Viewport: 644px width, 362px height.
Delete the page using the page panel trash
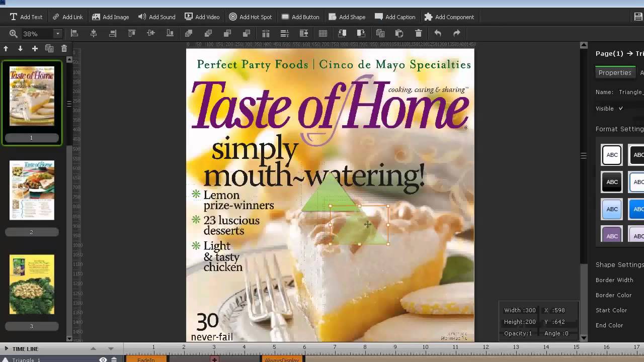(x=64, y=49)
